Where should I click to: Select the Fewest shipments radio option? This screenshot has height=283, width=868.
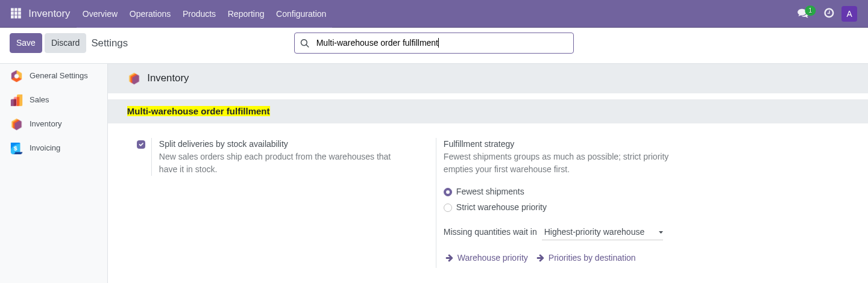(448, 192)
